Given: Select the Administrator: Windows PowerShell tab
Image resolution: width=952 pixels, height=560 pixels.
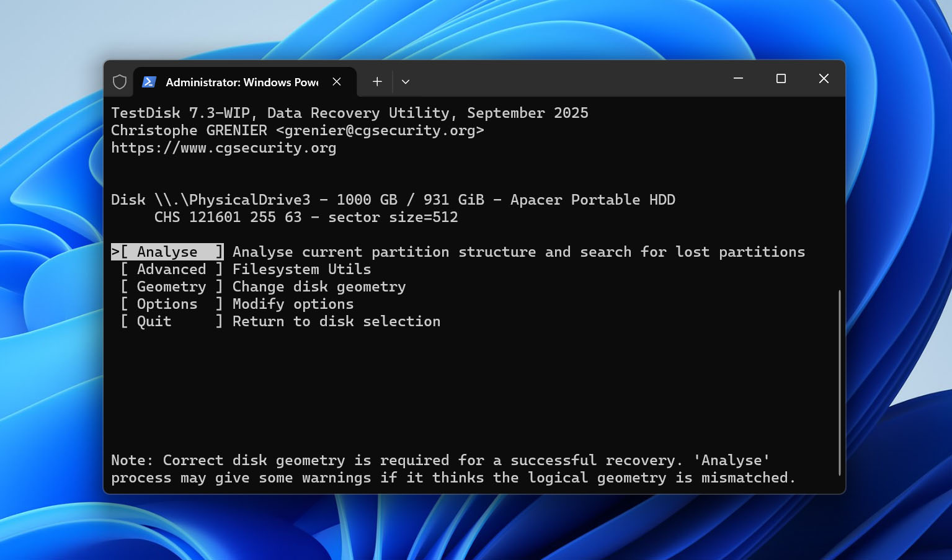Looking at the screenshot, I should point(245,82).
